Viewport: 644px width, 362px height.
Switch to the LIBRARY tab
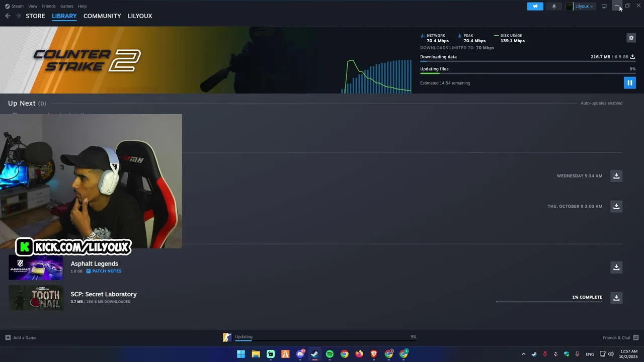(64, 16)
